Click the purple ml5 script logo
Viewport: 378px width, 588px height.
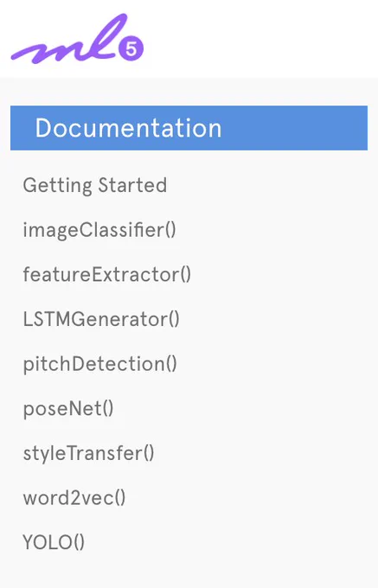(x=77, y=39)
